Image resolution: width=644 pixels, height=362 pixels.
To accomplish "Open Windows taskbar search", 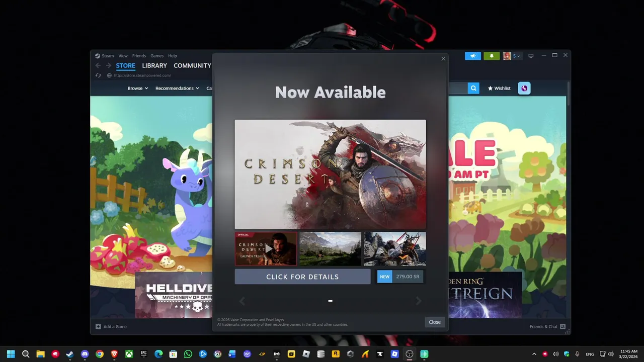I will point(26,354).
